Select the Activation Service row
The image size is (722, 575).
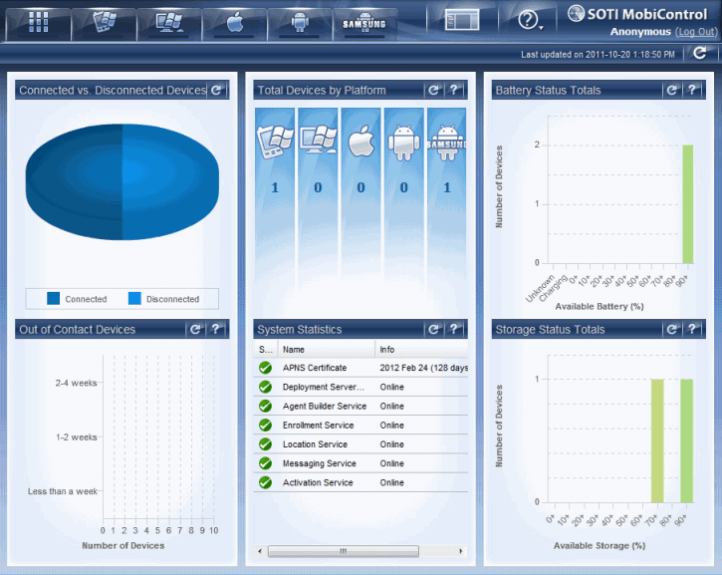pyautogui.click(x=361, y=482)
